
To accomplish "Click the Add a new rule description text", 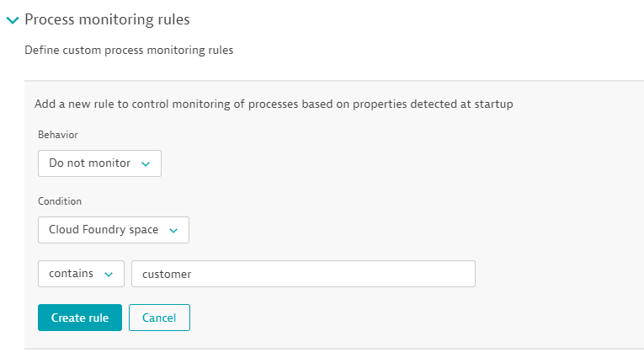I will point(274,104).
